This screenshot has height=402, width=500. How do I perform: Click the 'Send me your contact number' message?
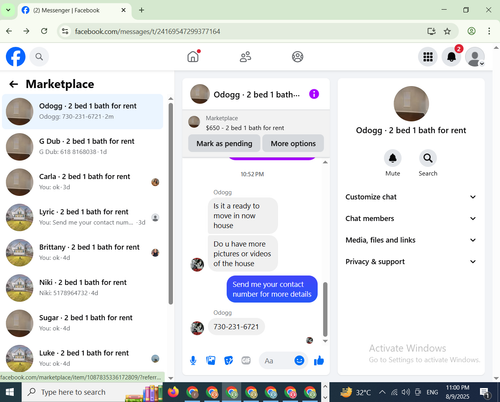(x=272, y=289)
